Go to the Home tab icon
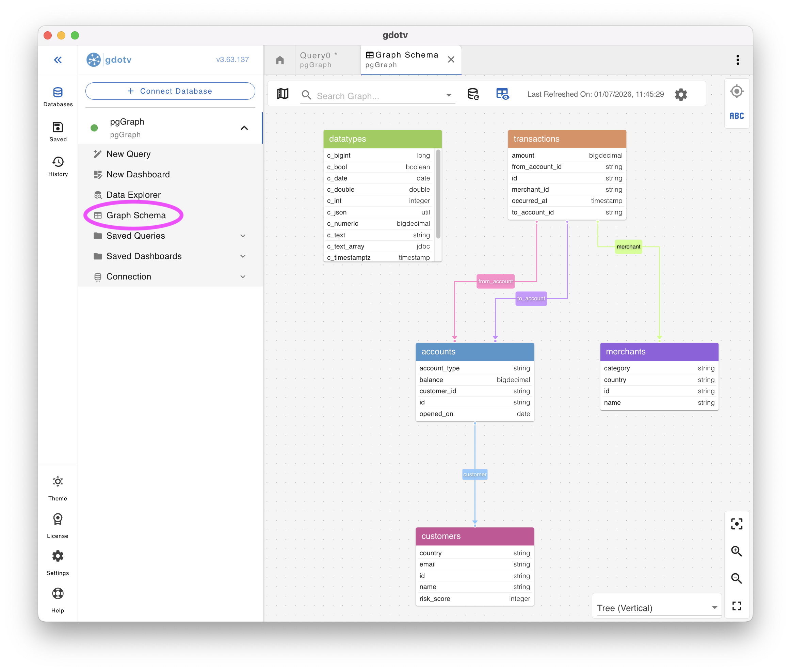 coord(280,60)
